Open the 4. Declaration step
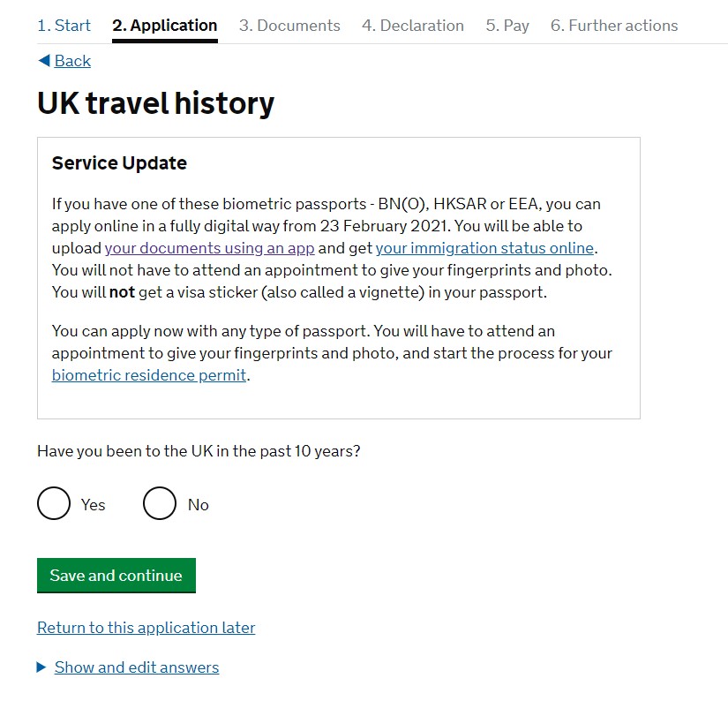Image resolution: width=728 pixels, height=701 pixels. (x=413, y=26)
